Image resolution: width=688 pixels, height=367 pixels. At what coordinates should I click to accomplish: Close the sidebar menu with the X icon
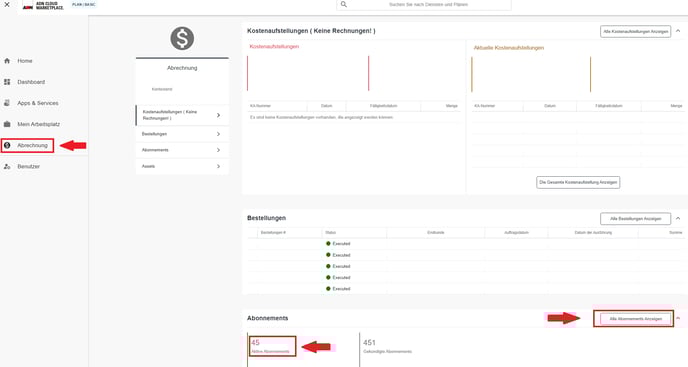[7, 4]
